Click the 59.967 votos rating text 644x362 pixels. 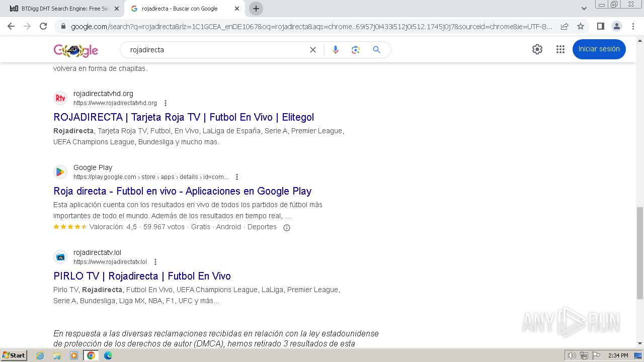coord(164,227)
